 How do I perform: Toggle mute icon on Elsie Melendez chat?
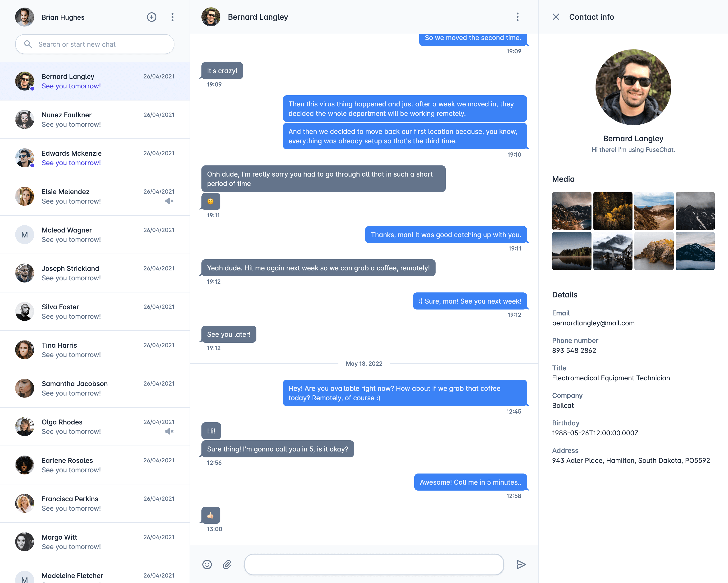click(169, 201)
